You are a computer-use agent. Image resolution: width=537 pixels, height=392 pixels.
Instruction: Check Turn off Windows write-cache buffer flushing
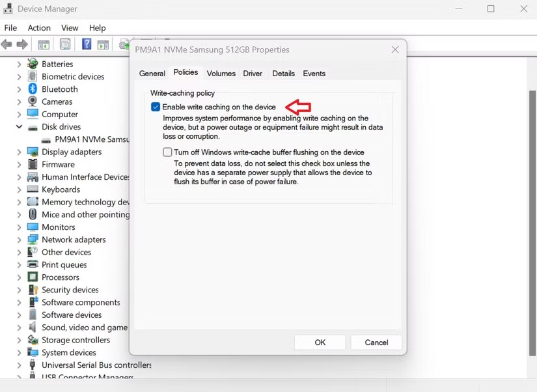tap(167, 152)
